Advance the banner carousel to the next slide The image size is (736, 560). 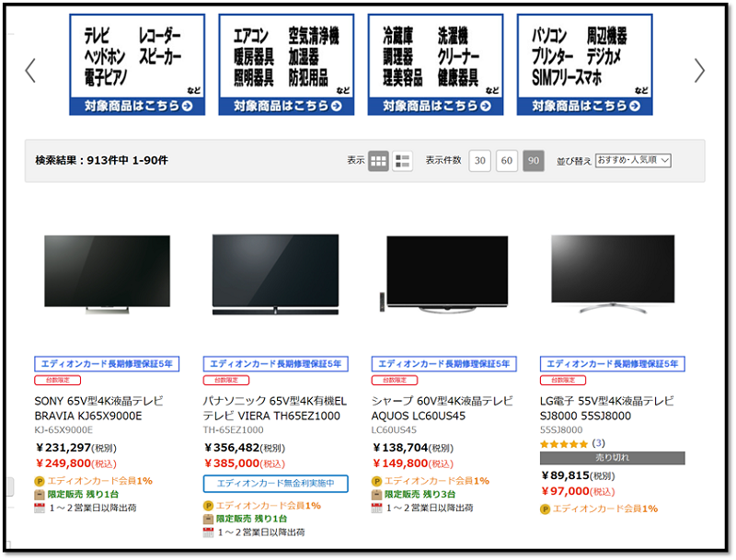(x=699, y=71)
